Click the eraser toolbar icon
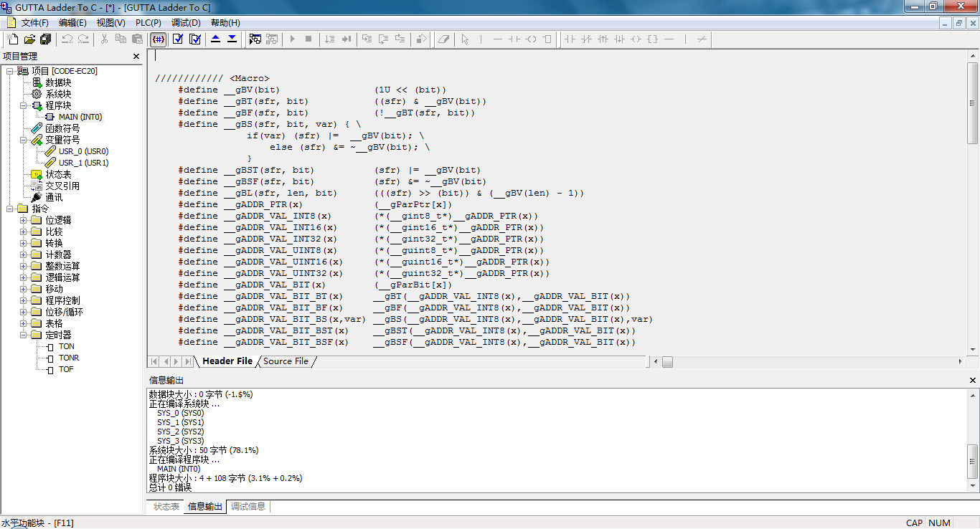 443,39
